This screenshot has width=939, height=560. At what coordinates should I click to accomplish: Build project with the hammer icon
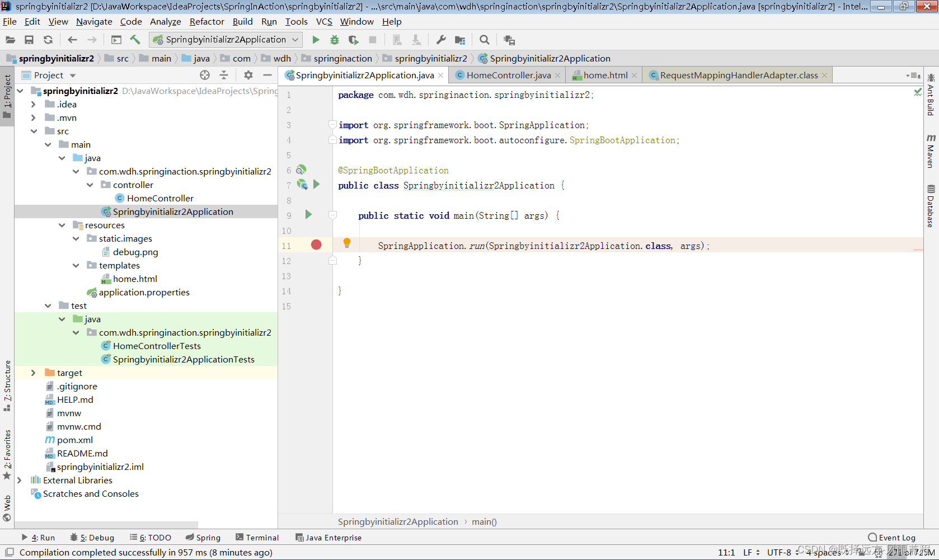tap(135, 40)
